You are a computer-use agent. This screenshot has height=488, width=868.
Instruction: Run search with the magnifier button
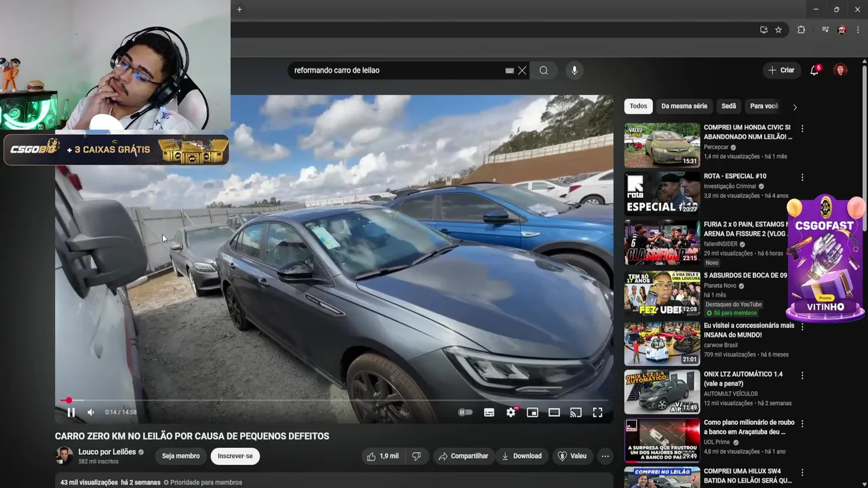click(x=544, y=70)
